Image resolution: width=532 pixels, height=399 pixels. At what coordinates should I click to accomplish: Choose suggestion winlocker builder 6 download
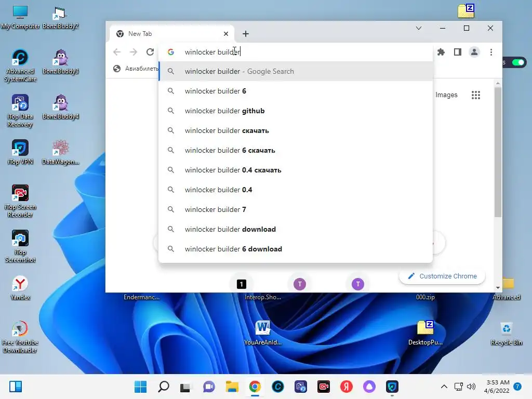click(x=296, y=249)
